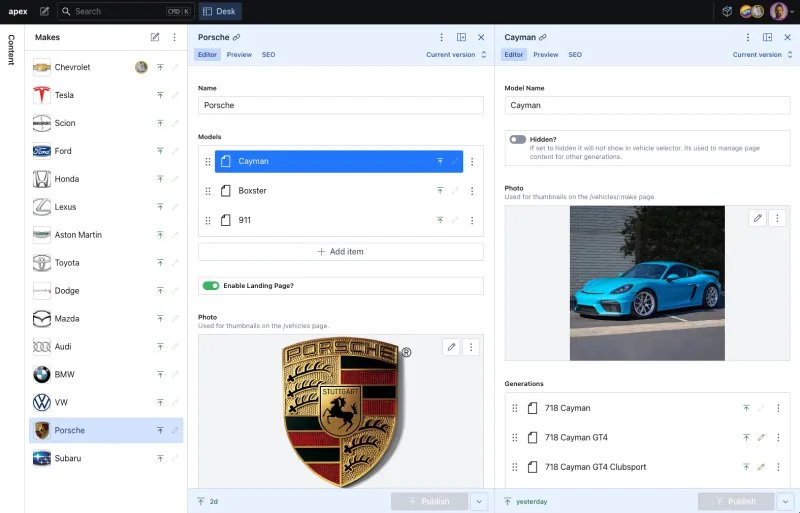Click the Content sidebar label
Viewport: 800px width, 513px height.
(11, 50)
